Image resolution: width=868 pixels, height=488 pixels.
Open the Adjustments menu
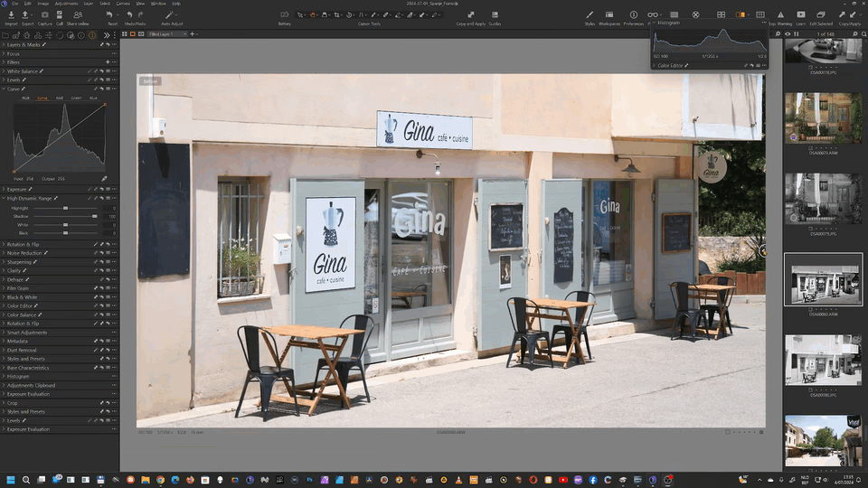pos(66,4)
